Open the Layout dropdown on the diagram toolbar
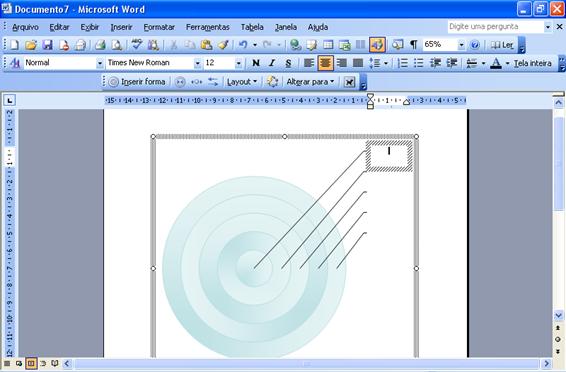Screen dimensions: 566x372 point(241,82)
